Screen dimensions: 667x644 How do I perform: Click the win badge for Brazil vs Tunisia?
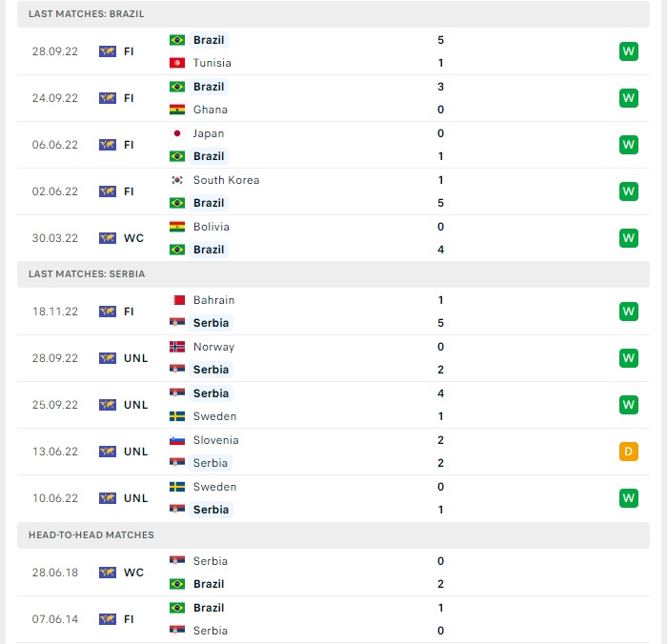click(x=628, y=51)
